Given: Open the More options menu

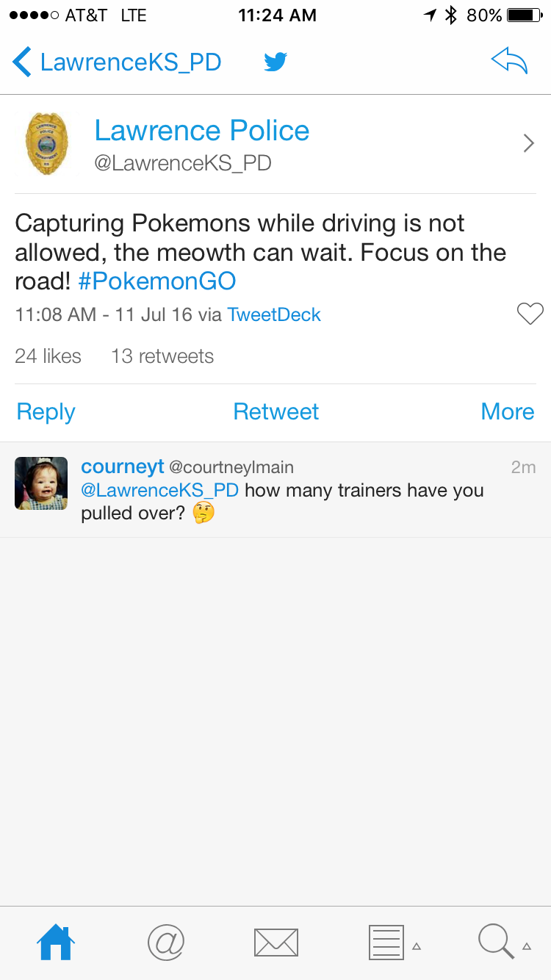Looking at the screenshot, I should 507,412.
